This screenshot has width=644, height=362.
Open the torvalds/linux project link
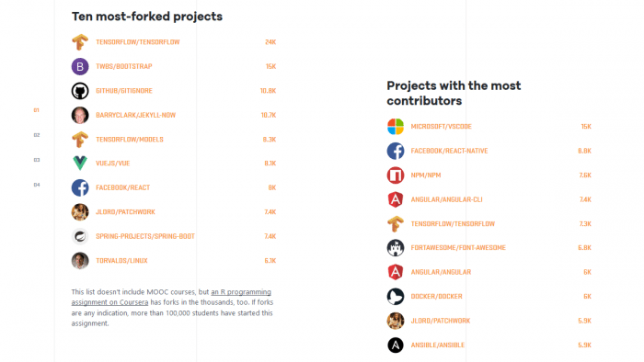click(x=121, y=261)
